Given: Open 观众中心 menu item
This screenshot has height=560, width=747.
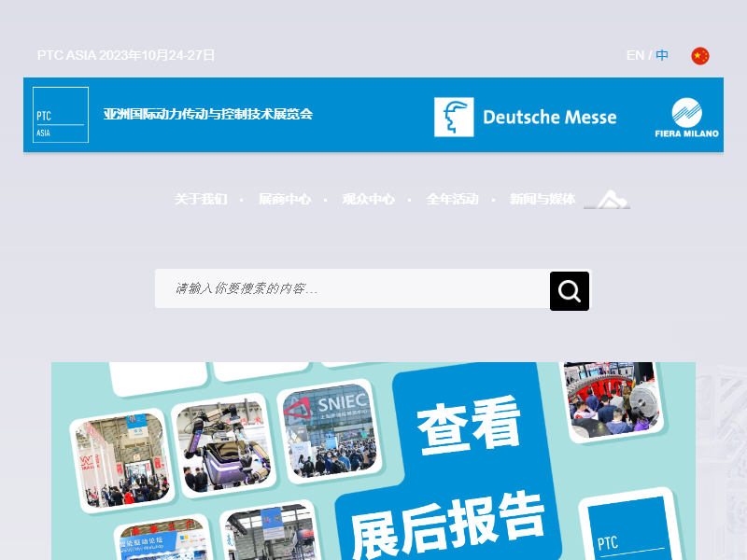Looking at the screenshot, I should click(x=368, y=199).
